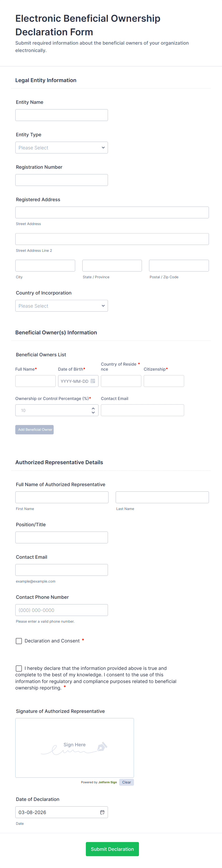Decrease ownership percentage with down arrow
Viewport: 222px width, 868px height.
pyautogui.click(x=93, y=412)
